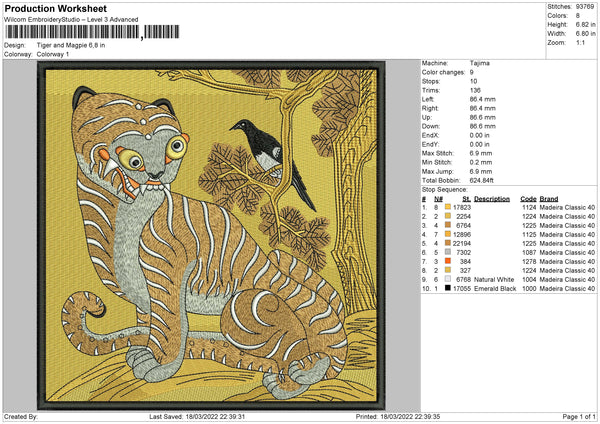Click thread code '1278' in stop row 7
This screenshot has height=424, width=600.
coord(529,261)
